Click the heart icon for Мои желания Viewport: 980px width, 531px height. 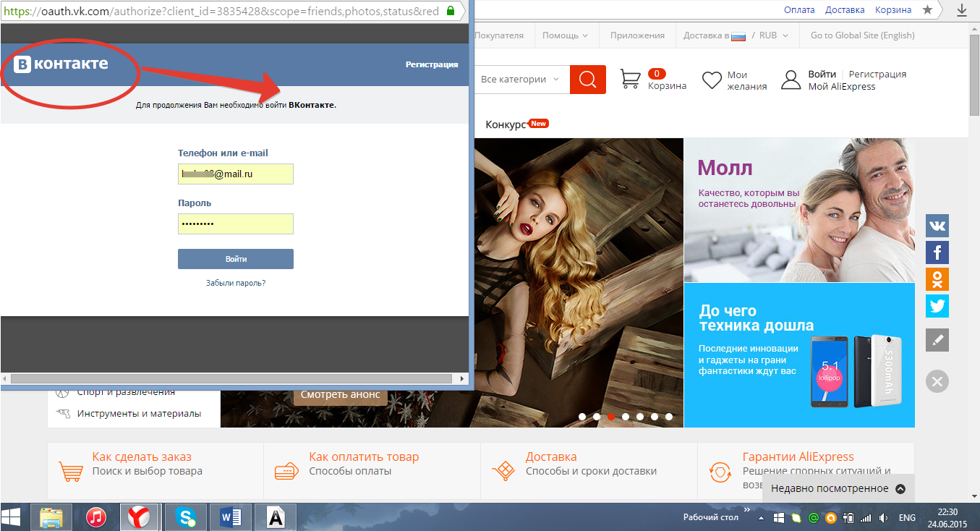tap(712, 80)
